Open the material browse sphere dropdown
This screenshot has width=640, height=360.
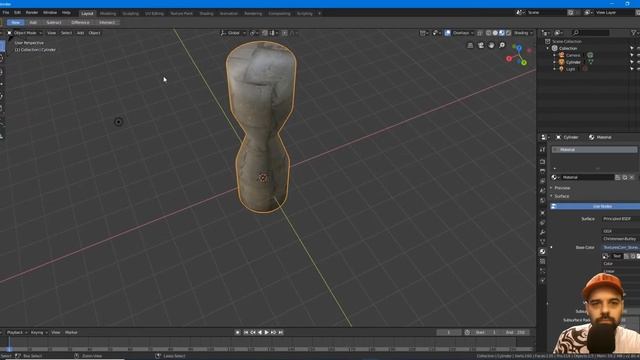click(555, 177)
